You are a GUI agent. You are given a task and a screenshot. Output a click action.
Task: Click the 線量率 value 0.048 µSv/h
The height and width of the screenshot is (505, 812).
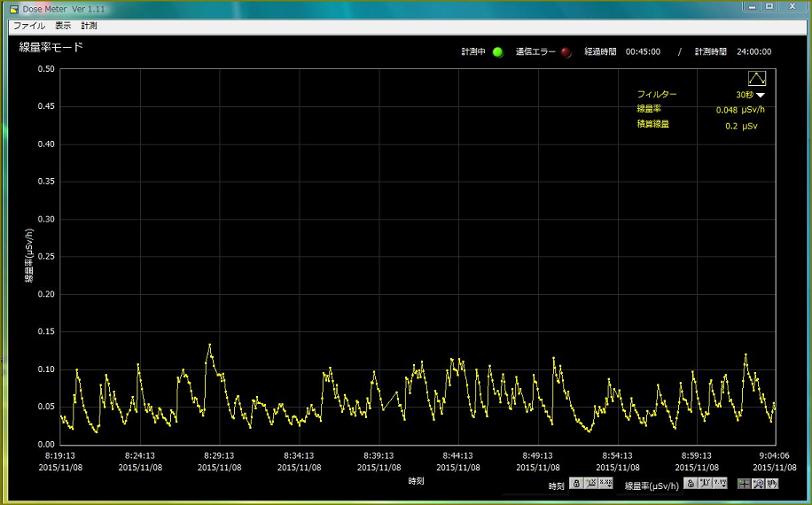click(x=740, y=110)
